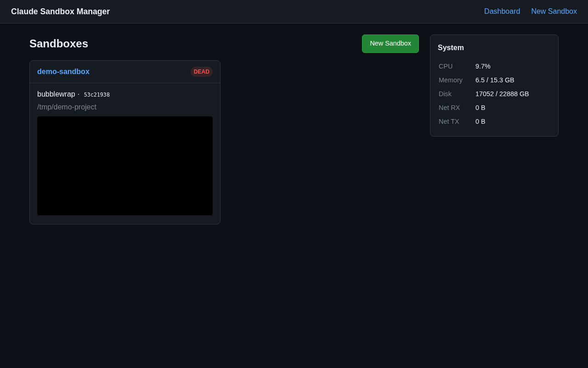Click the Memory stat 6.5 / 15.3 GB
The width and height of the screenshot is (588, 368).
coord(495,80)
